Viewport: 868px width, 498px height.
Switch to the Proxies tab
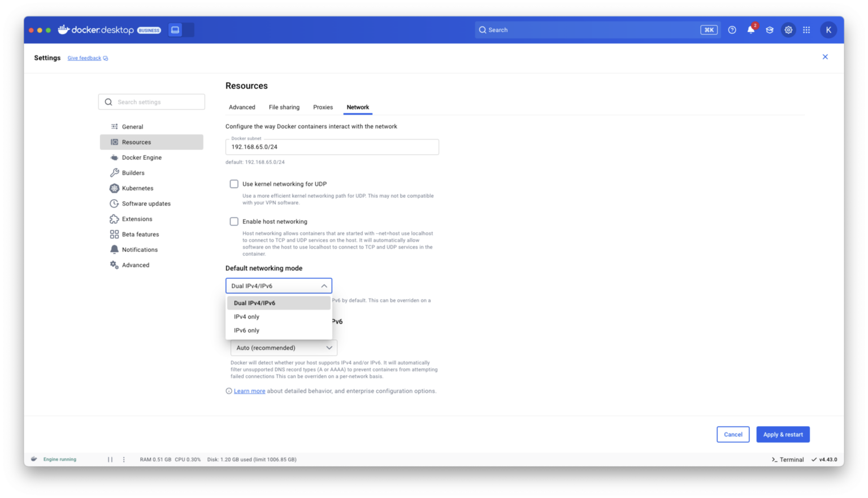tap(323, 107)
